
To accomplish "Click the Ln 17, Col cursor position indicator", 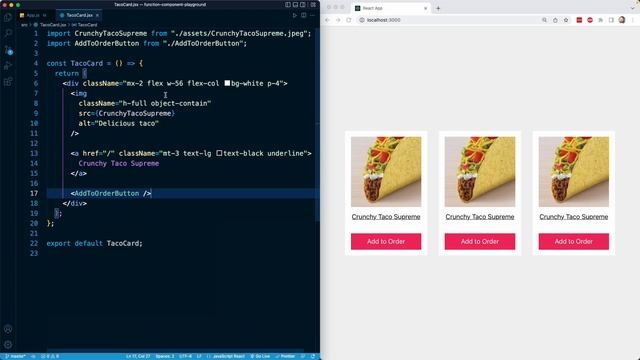I will [138, 356].
